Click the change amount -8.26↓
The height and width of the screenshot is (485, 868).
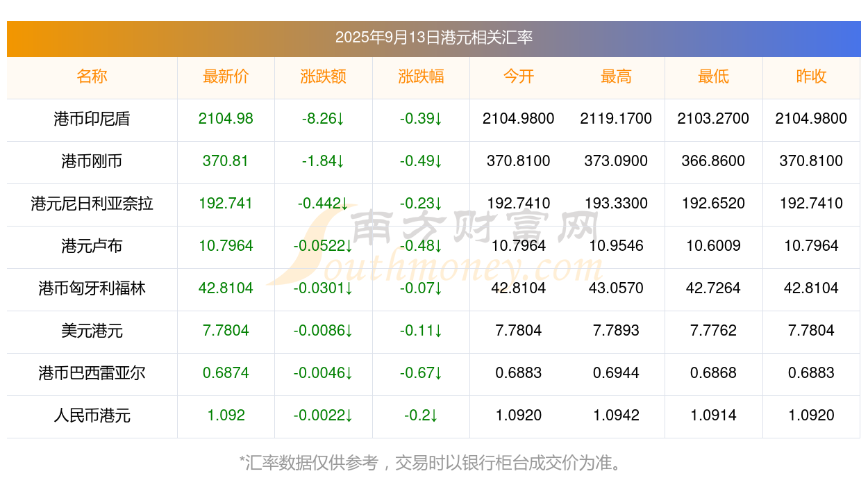(324, 119)
